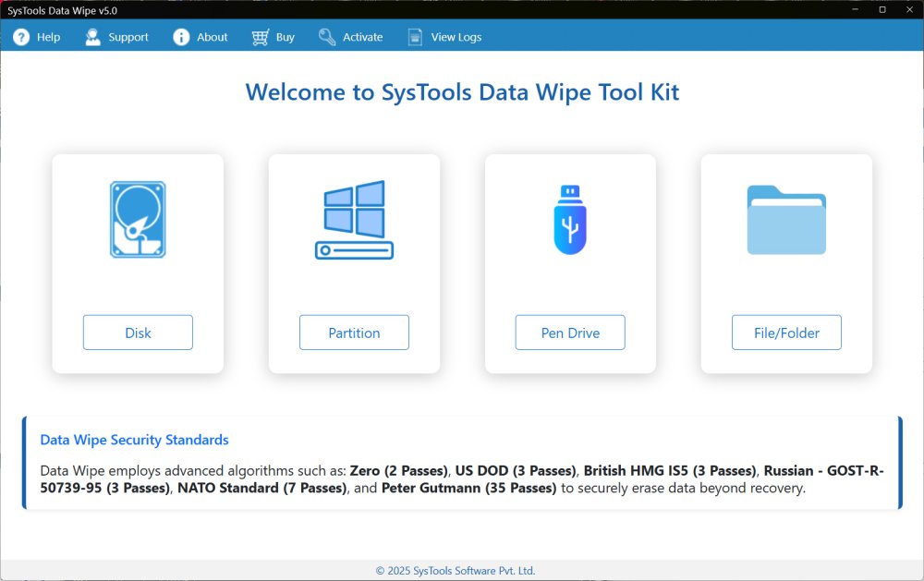Open the Disk wipe option
The width and height of the screenshot is (924, 581).
point(138,333)
